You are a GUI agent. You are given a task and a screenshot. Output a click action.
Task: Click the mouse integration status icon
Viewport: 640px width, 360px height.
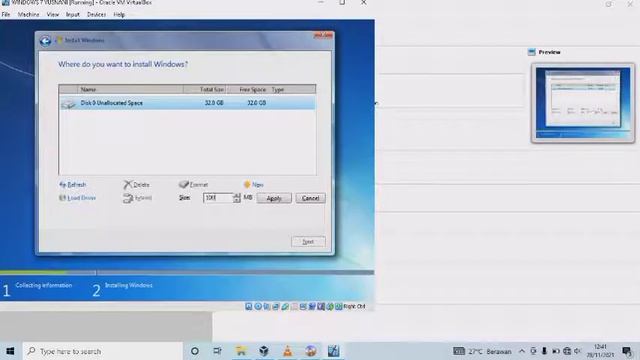pyautogui.click(x=330, y=306)
